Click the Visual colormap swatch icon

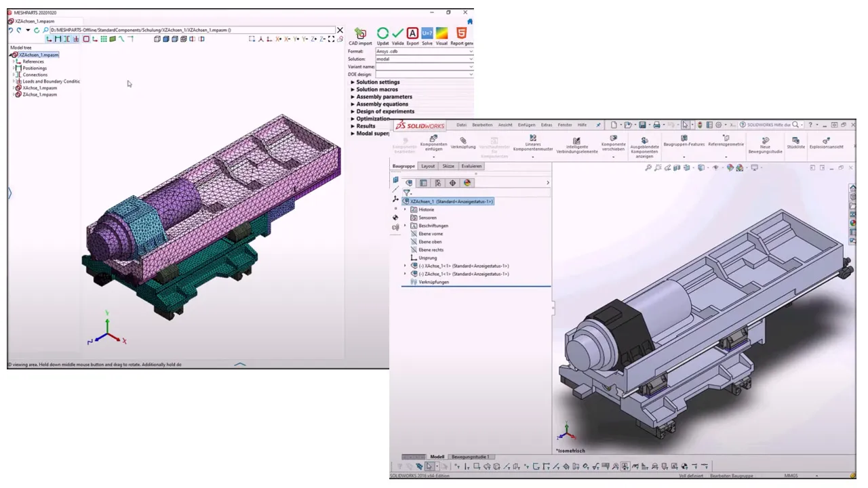pos(441,33)
